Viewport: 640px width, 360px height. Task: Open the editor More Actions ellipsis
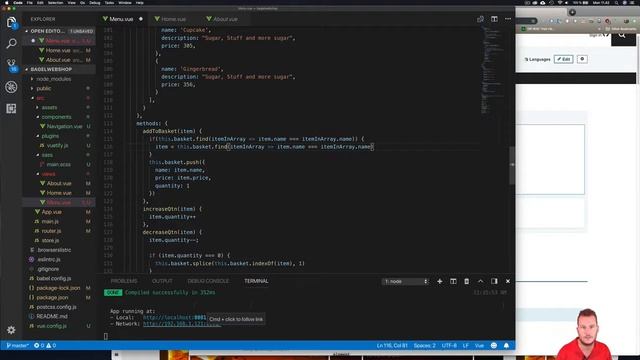tap(508, 19)
